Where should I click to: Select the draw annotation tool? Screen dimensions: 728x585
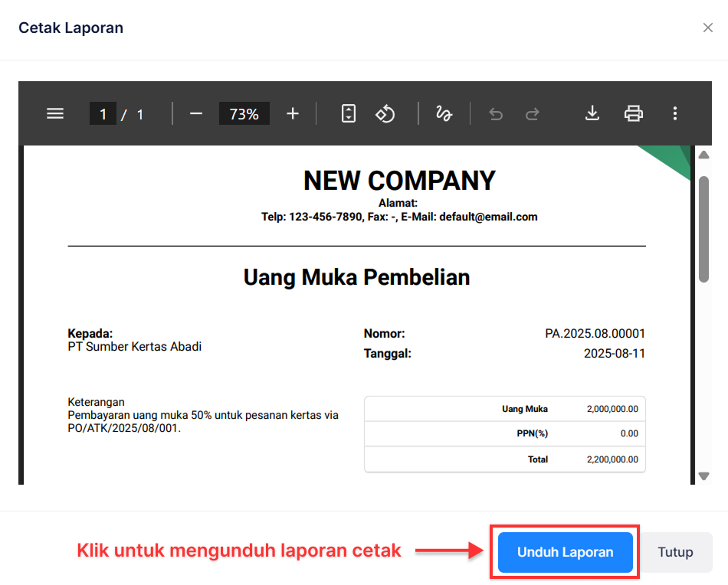point(444,113)
